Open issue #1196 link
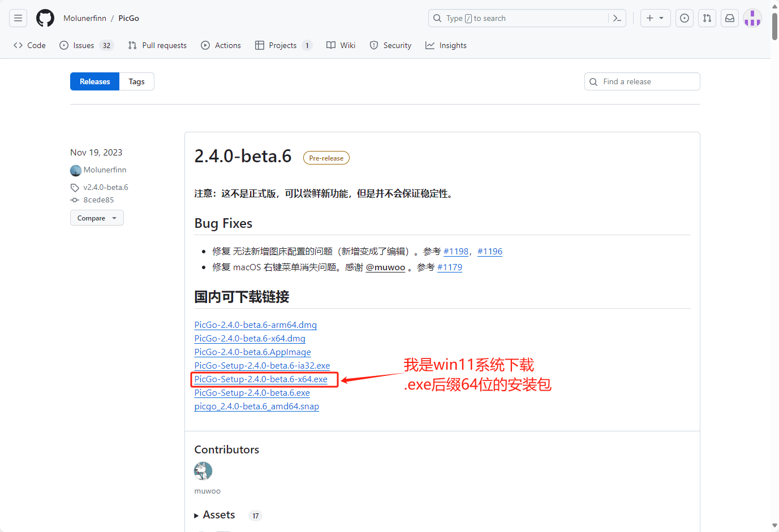The image size is (779, 532). tap(490, 251)
